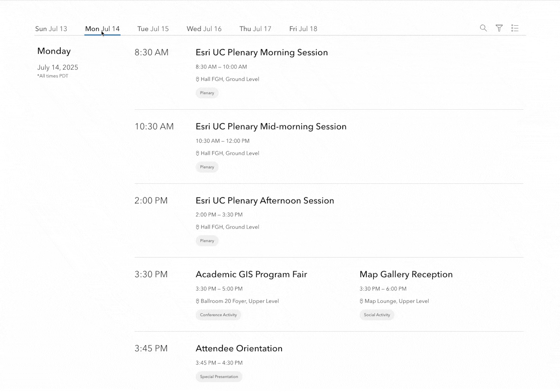Open Map Gallery Reception event
This screenshot has height=392, width=560.
[x=406, y=275]
